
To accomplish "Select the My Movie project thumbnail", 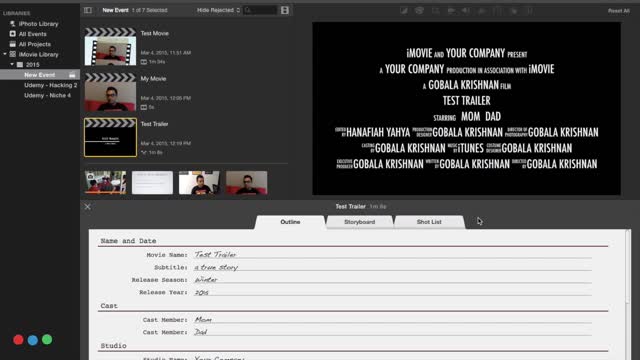I will [110, 92].
